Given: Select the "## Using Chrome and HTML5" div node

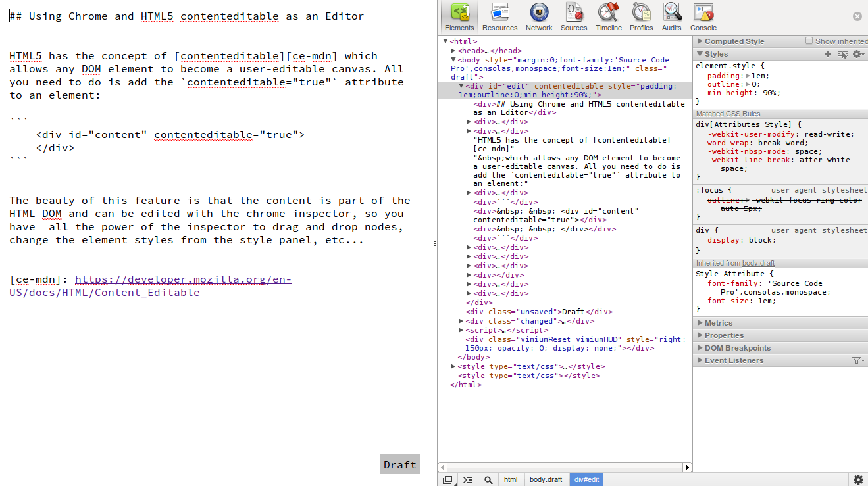Looking at the screenshot, I should 579,109.
